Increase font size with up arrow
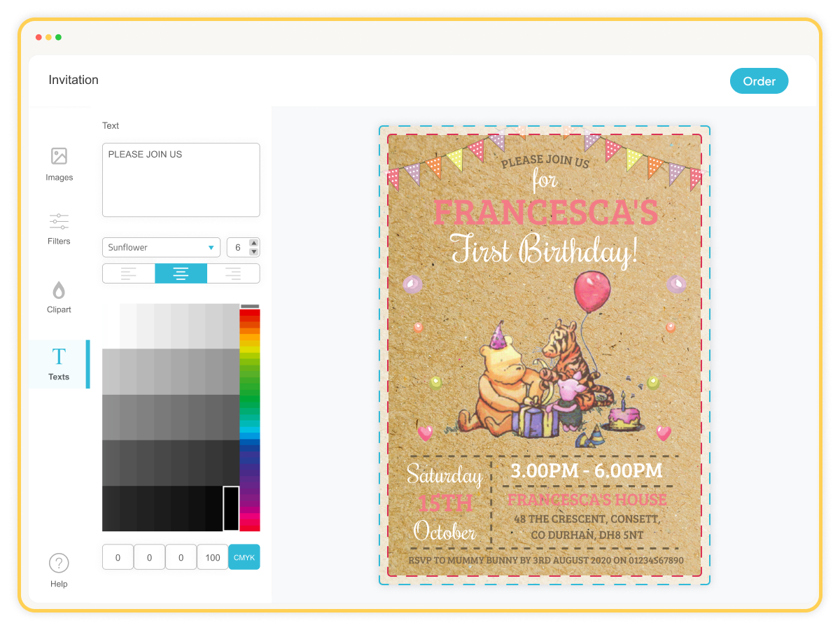This screenshot has height=630, width=840. pyautogui.click(x=253, y=244)
